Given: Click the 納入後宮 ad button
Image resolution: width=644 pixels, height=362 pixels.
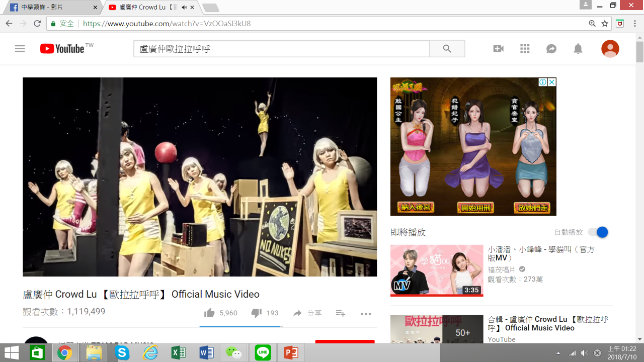Looking at the screenshot, I should point(416,207).
